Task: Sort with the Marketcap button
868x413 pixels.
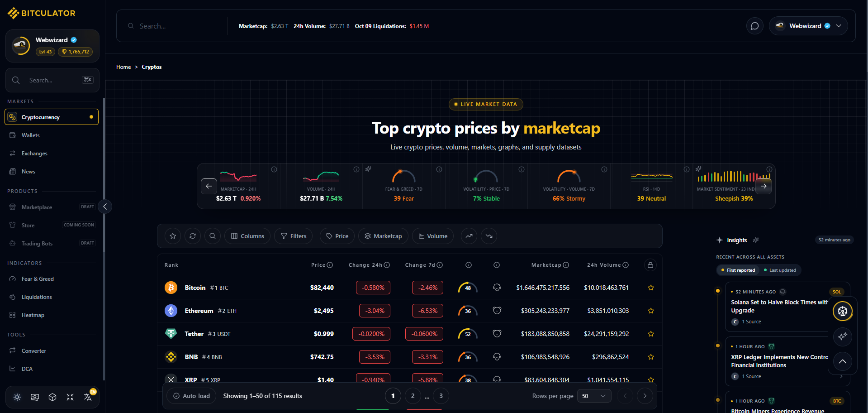Action: 383,236
